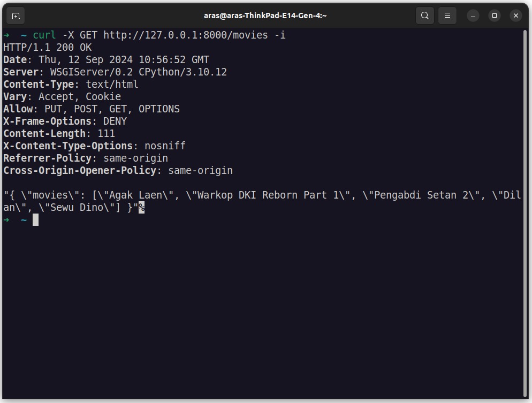532x403 pixels.
Task: Click the Date header line timestamp
Action: tap(124, 60)
